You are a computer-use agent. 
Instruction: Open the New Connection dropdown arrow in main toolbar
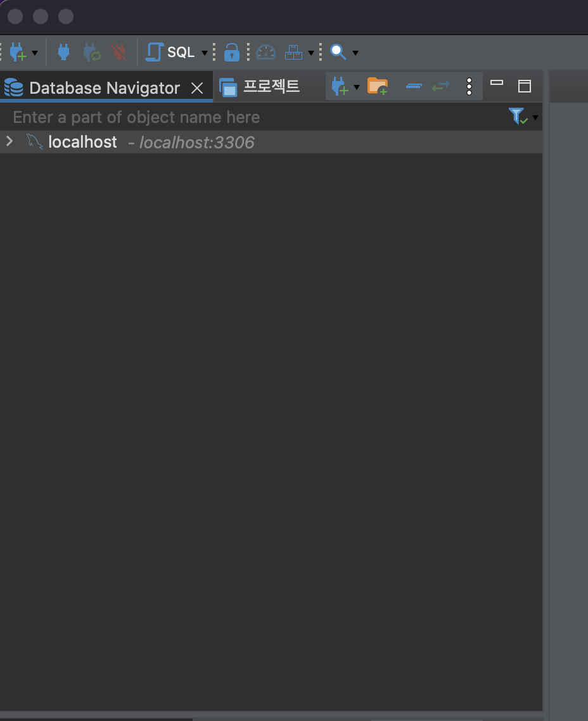pyautogui.click(x=35, y=53)
